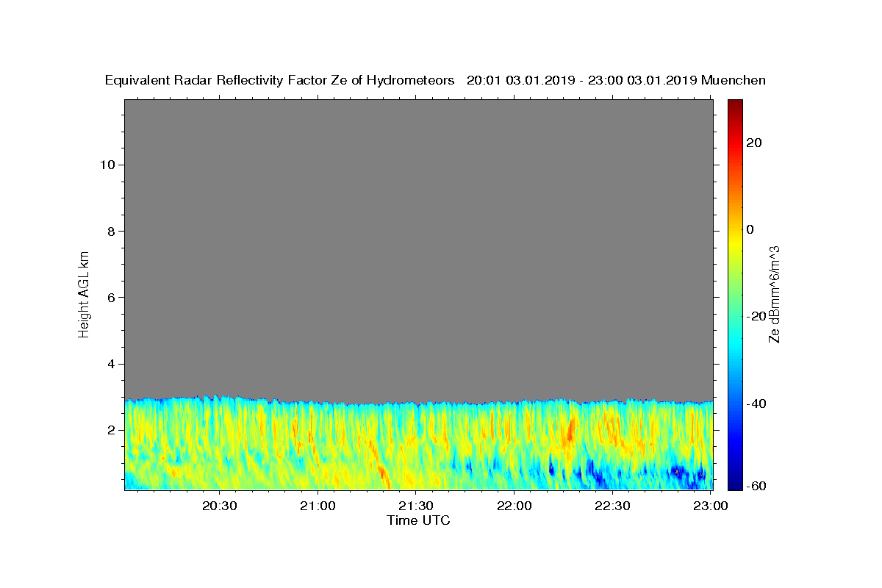The width and height of the screenshot is (882, 588).
Task: Click the height tick label 10
Action: coord(107,165)
